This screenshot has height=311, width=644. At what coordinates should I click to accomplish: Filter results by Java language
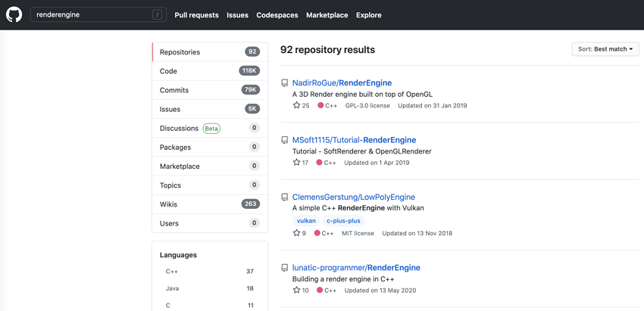tap(210, 288)
